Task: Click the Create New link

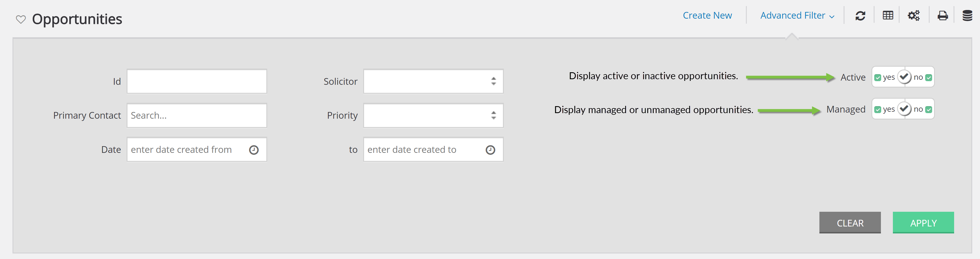Action: click(707, 16)
